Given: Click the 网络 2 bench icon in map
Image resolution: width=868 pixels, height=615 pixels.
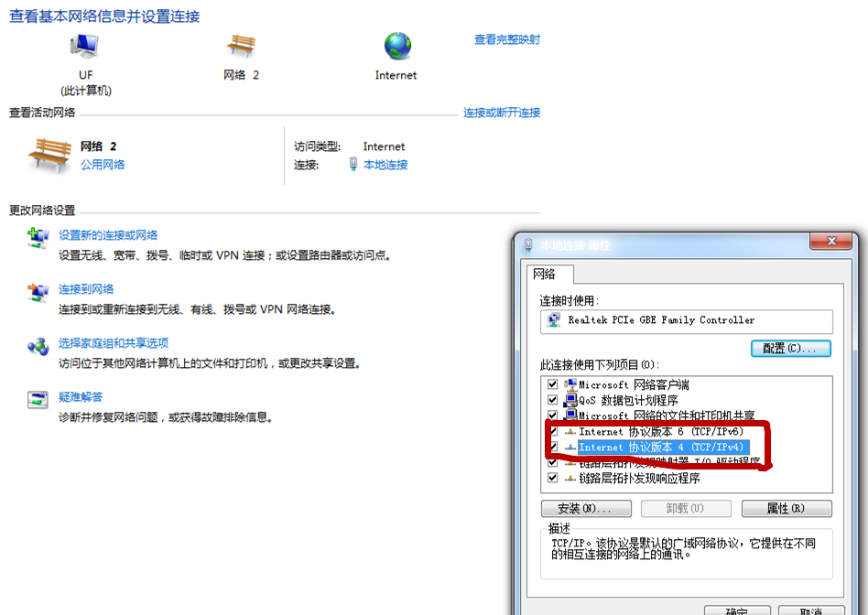Looking at the screenshot, I should tap(241, 47).
